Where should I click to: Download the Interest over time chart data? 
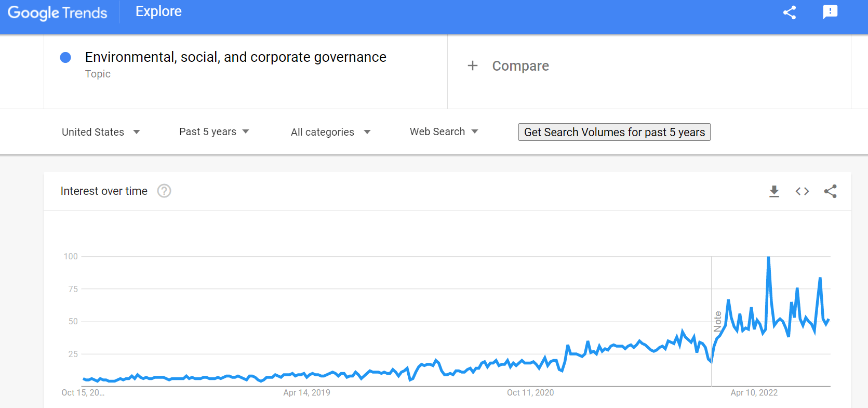tap(774, 191)
